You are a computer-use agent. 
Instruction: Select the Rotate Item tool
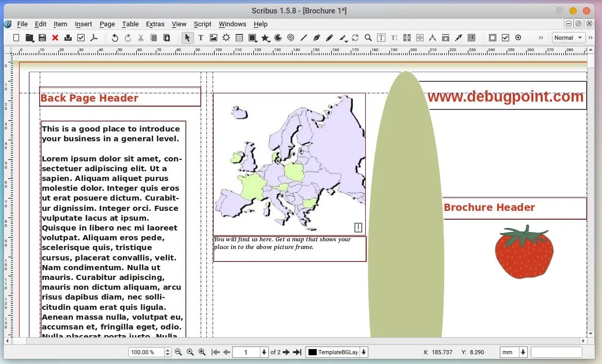click(355, 38)
